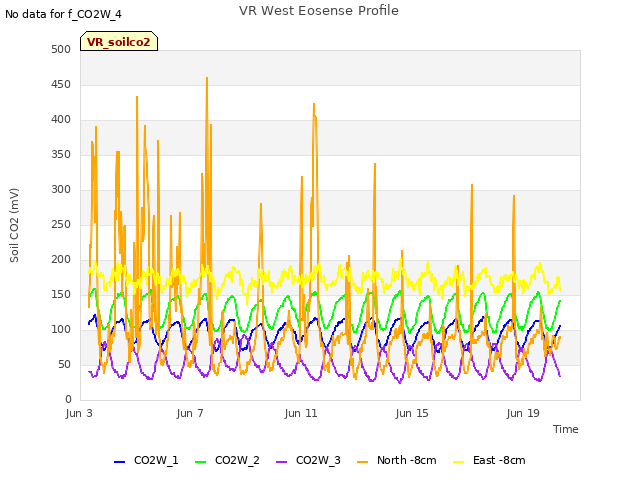The height and width of the screenshot is (480, 640).
Task: Click the Jun 7 x-axis tick label
Action: click(190, 413)
